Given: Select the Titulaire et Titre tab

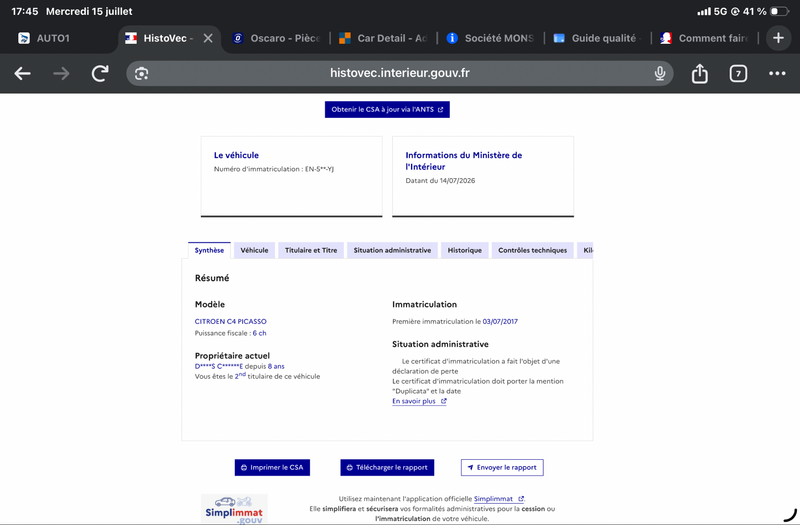Looking at the screenshot, I should (x=311, y=250).
